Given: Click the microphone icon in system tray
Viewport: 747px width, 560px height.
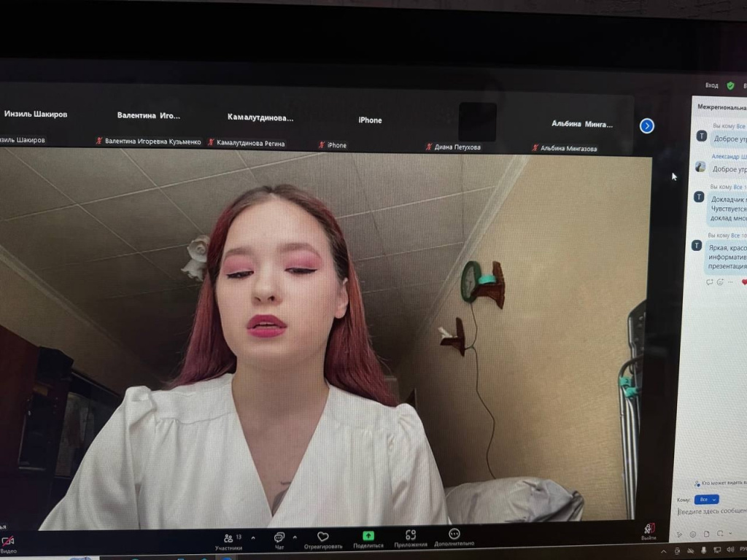Looking at the screenshot, I should [x=704, y=551].
